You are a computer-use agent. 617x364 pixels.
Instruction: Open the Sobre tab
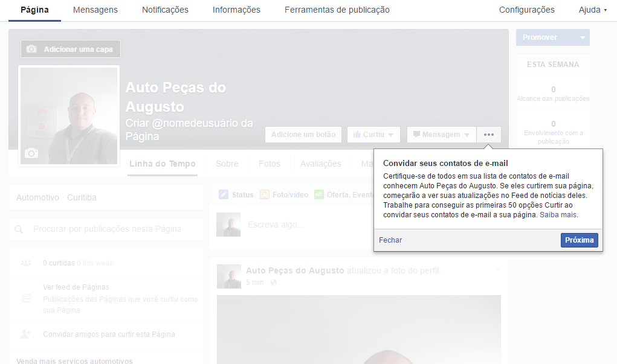tap(227, 164)
